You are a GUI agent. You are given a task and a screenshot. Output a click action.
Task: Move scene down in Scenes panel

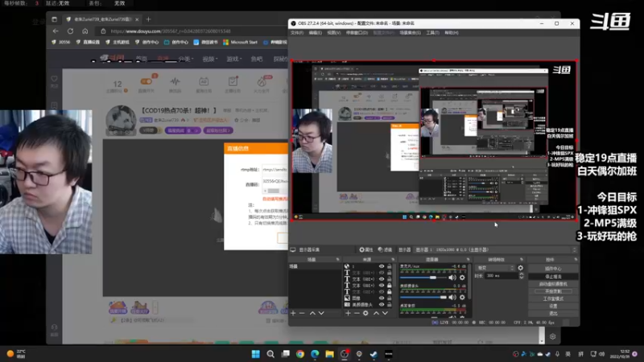tap(321, 313)
